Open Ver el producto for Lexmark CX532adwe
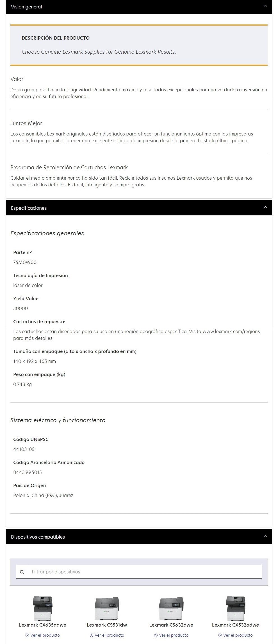Viewport: 278px width, 644px height. pyautogui.click(x=238, y=635)
